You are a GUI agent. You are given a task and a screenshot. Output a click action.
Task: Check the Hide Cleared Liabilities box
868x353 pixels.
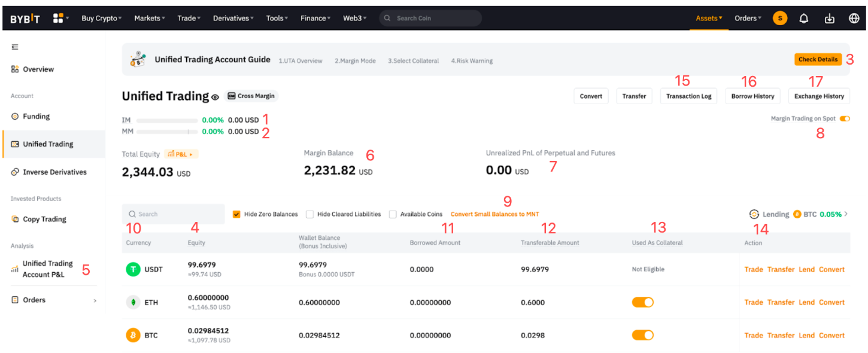pyautogui.click(x=310, y=214)
